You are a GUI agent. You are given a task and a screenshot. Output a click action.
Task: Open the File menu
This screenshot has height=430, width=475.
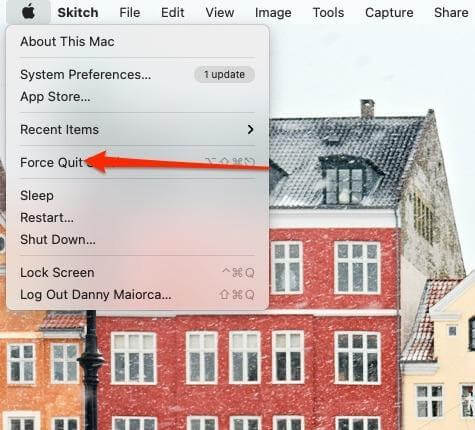130,13
